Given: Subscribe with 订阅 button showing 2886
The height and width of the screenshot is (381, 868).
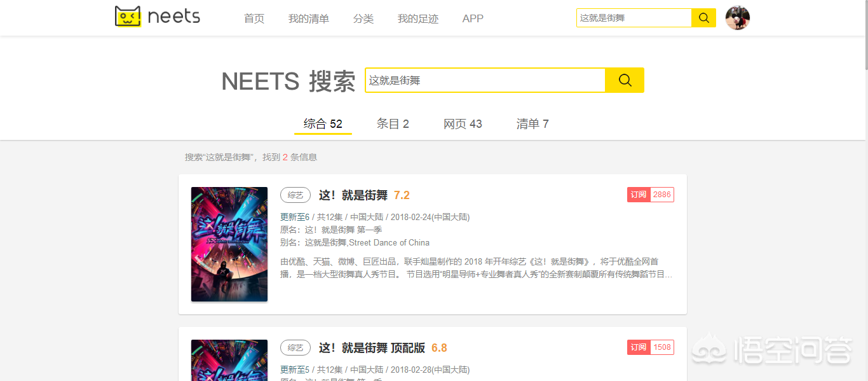Looking at the screenshot, I should [650, 195].
